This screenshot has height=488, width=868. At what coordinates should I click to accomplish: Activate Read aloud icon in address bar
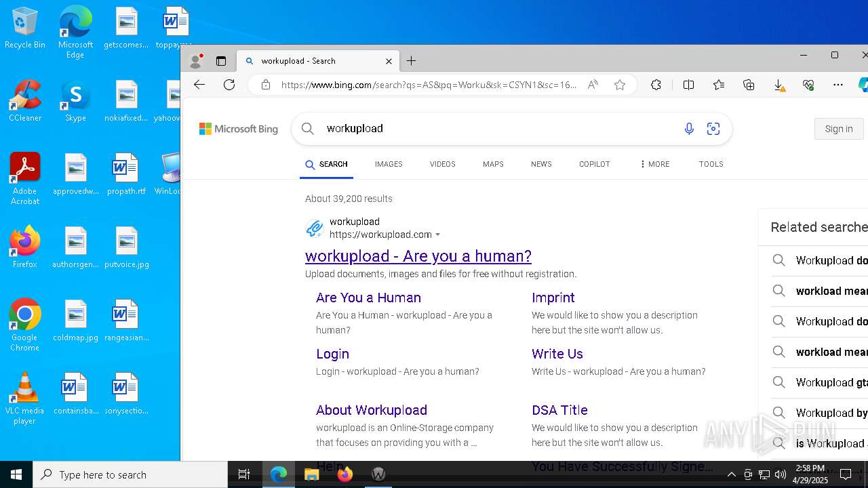click(593, 85)
